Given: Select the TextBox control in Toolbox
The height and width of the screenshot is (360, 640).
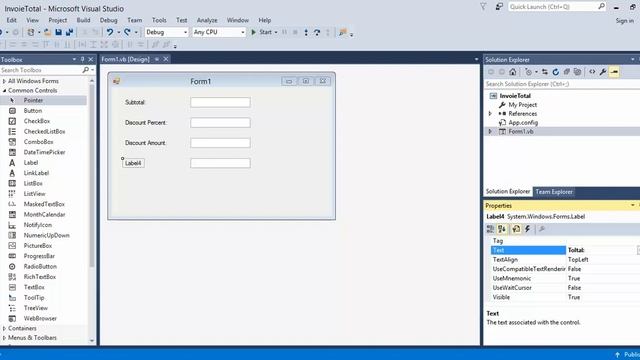Looking at the screenshot, I should click(x=34, y=287).
